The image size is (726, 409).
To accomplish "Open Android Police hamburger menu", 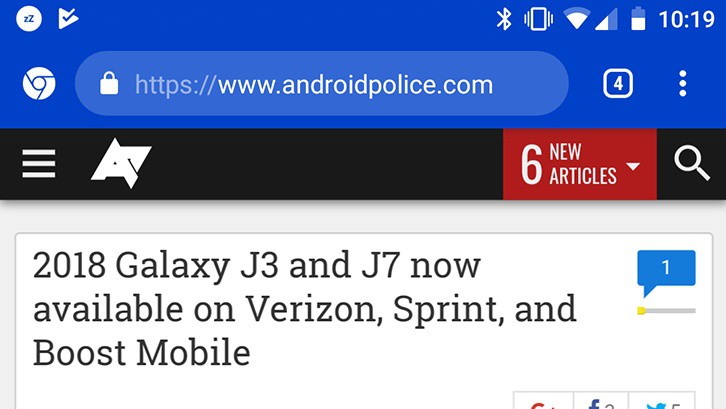I will pyautogui.click(x=39, y=164).
